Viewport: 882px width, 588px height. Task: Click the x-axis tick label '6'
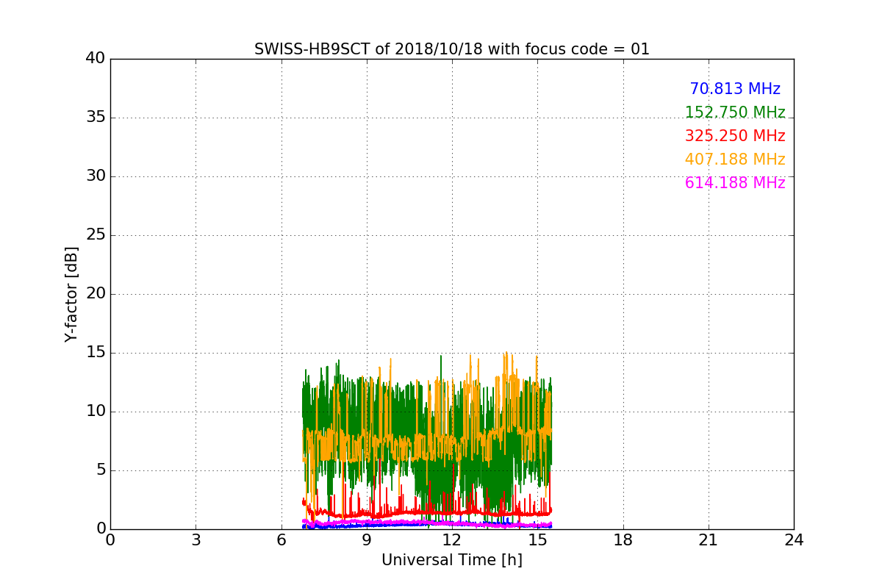pyautogui.click(x=281, y=540)
